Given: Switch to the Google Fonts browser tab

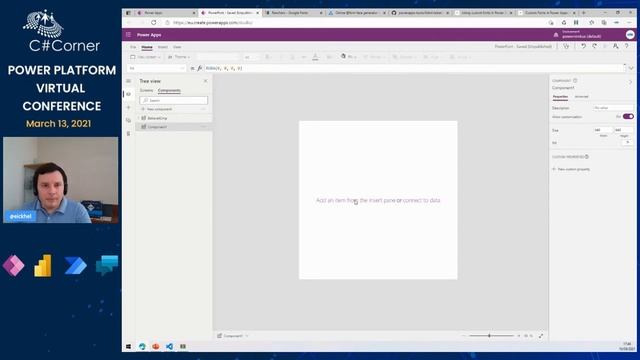Looking at the screenshot, I should pyautogui.click(x=293, y=13).
